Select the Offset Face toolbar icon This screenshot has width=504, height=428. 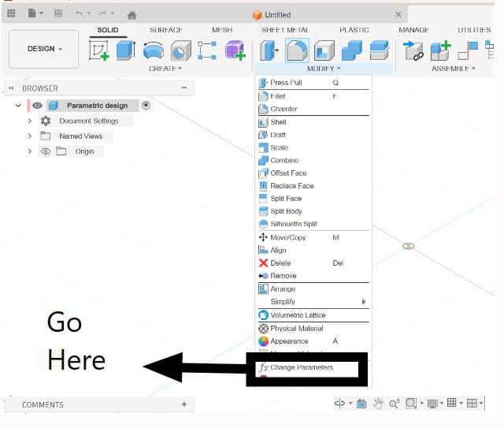point(380,50)
